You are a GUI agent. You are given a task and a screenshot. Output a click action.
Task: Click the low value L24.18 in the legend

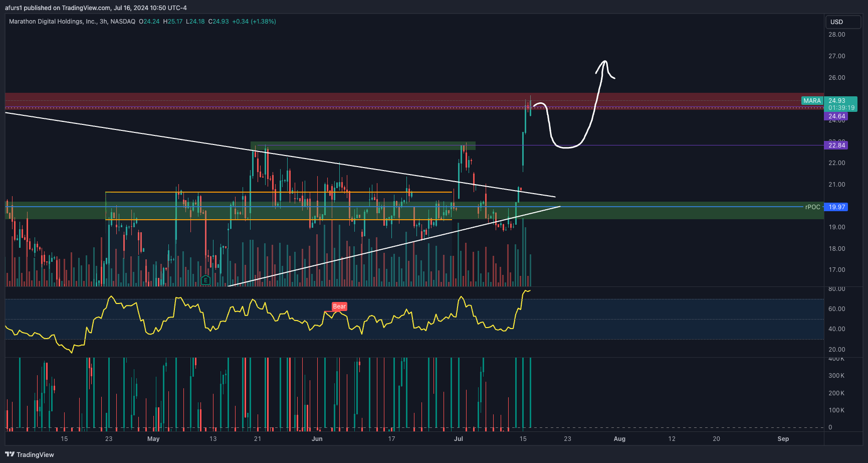pyautogui.click(x=195, y=22)
